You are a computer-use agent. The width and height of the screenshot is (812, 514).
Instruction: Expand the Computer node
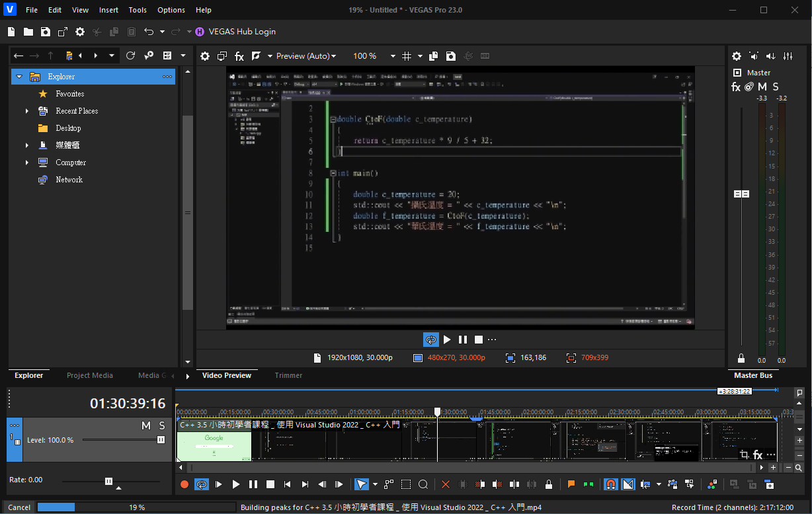pyautogui.click(x=27, y=163)
